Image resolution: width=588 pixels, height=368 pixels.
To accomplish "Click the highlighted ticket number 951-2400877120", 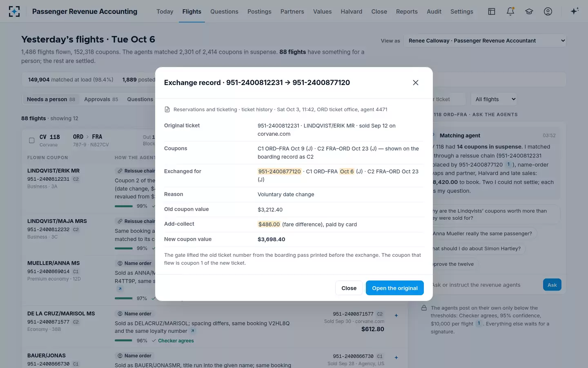I will click(280, 171).
